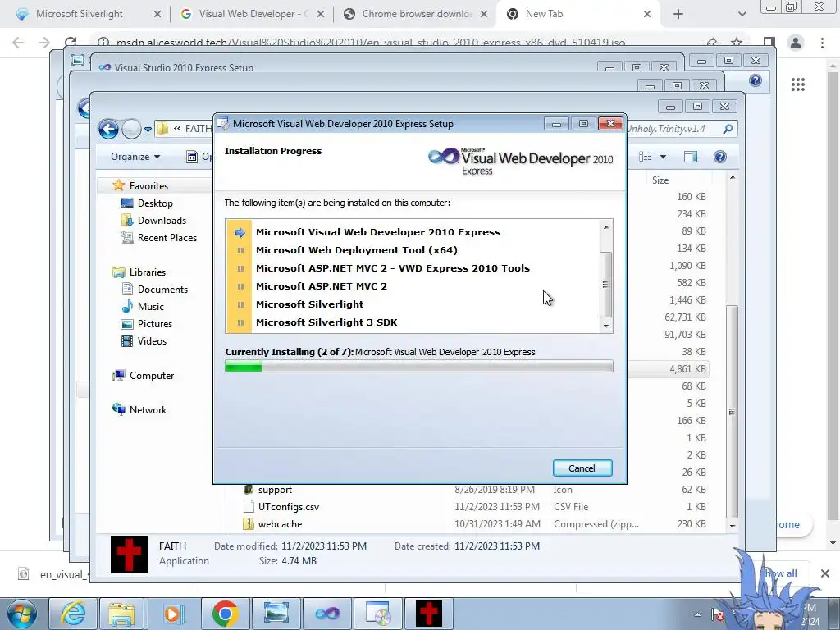Select the support icon file
This screenshot has height=630, width=840.
[x=274, y=490]
